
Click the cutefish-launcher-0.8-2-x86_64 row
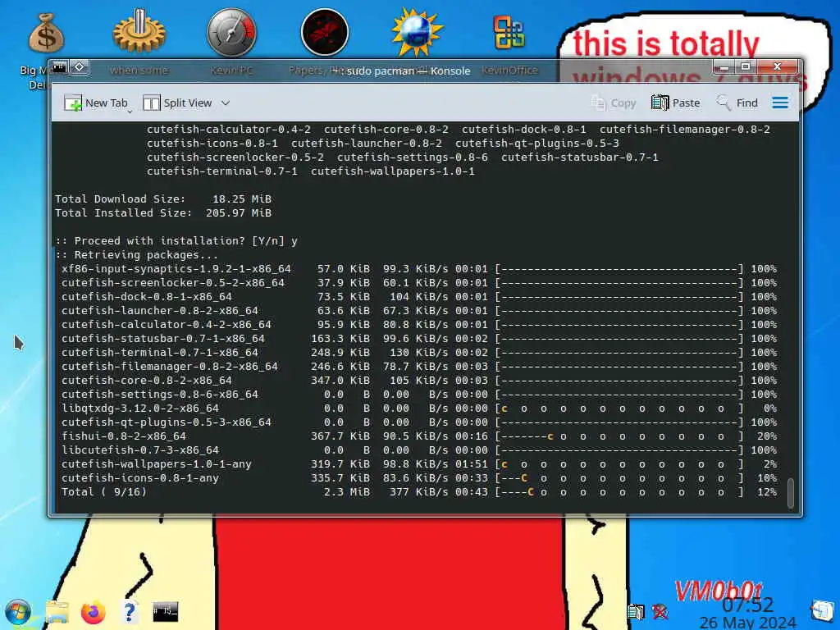419,311
